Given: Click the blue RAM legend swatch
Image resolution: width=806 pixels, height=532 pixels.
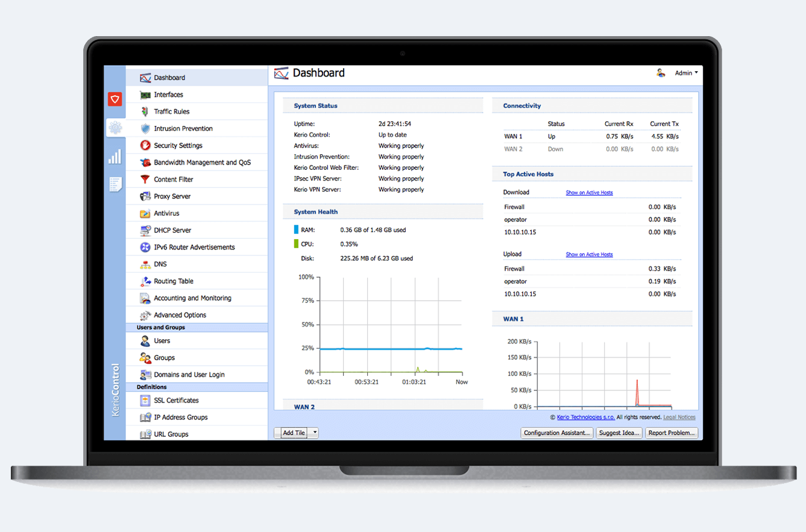Looking at the screenshot, I should pos(296,230).
